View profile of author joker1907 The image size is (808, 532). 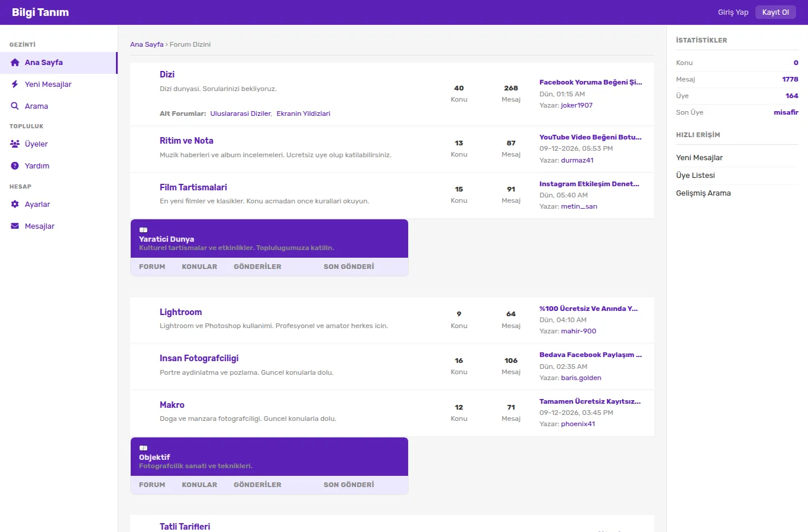coord(577,105)
